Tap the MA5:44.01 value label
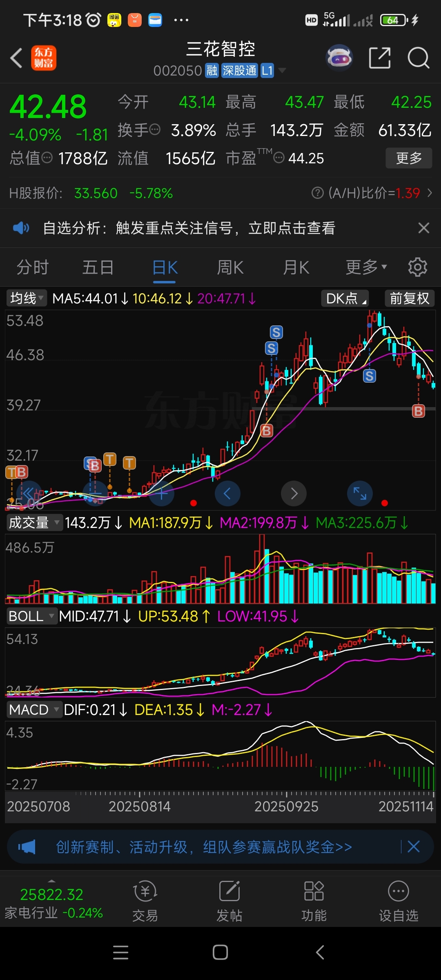Viewport: 441px width, 980px height. coord(90,298)
